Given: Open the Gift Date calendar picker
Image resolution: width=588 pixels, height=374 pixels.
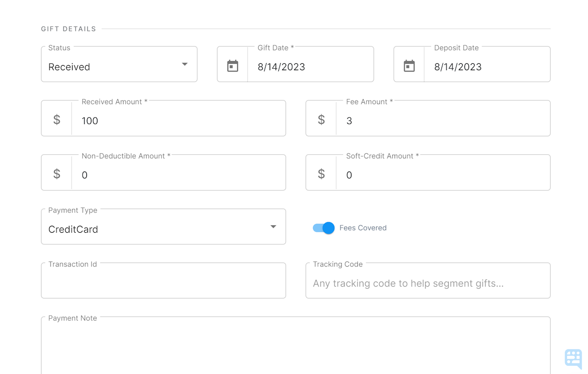Looking at the screenshot, I should (233, 65).
